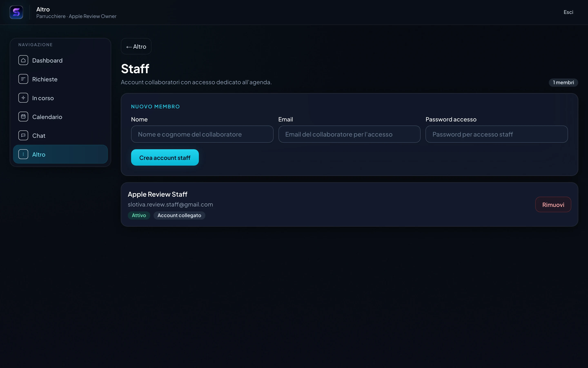Viewport: 588px width, 368px height.
Task: Open Chat in sidebar
Action: click(60, 135)
